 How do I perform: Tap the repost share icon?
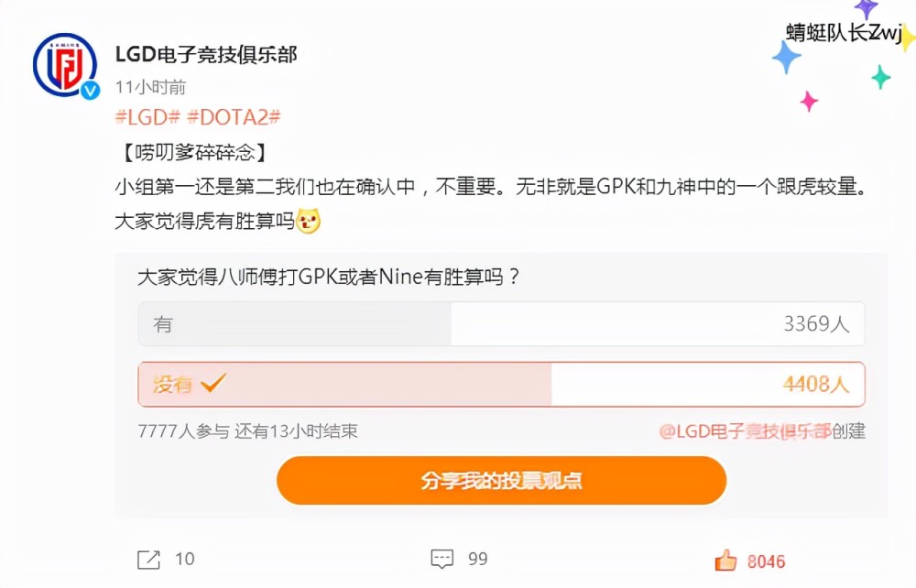[148, 560]
